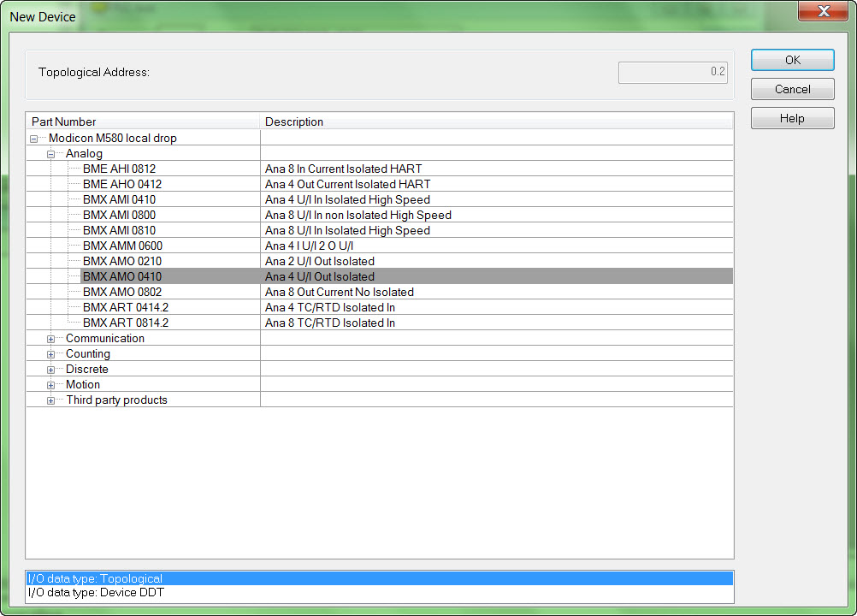Click Third party products label
Screen dimensions: 857x616
[116, 400]
